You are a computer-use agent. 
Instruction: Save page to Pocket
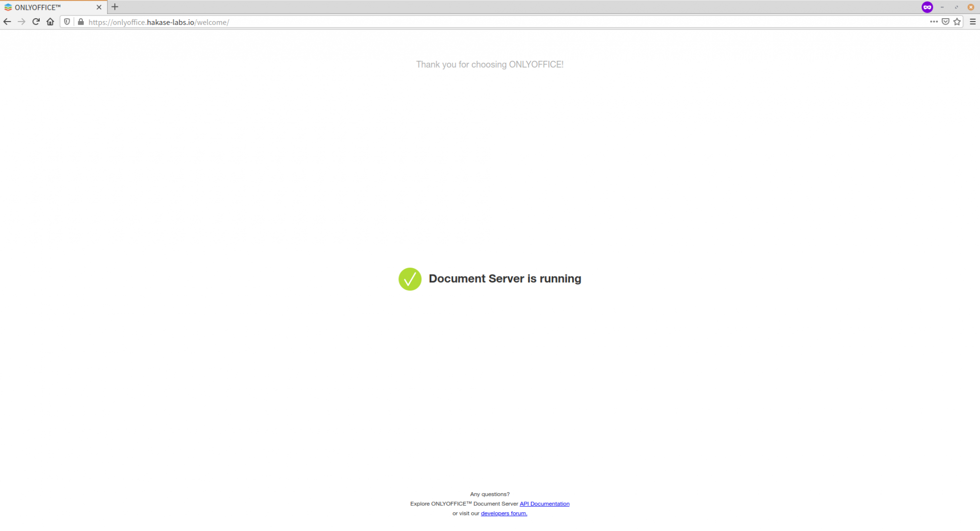click(945, 22)
